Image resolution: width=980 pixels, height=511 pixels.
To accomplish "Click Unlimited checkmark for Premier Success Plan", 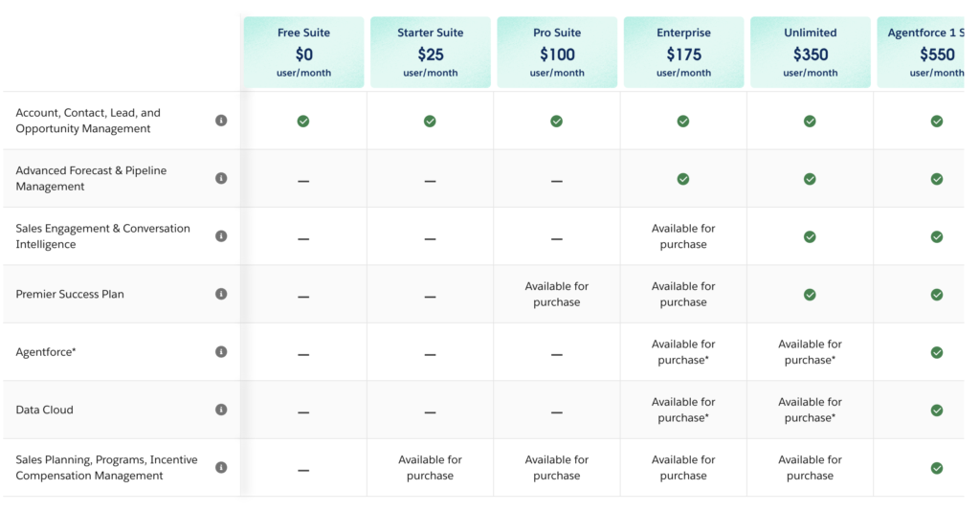I will pos(810,295).
